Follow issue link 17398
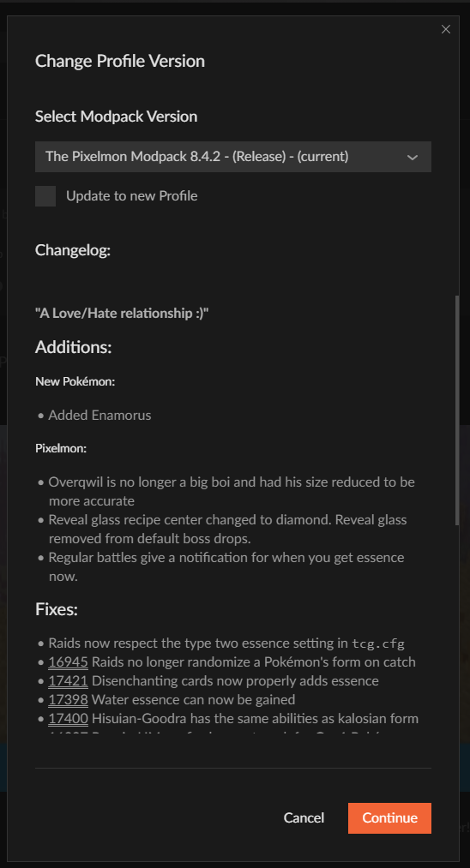Viewport: 470px width, 868px height. click(68, 700)
